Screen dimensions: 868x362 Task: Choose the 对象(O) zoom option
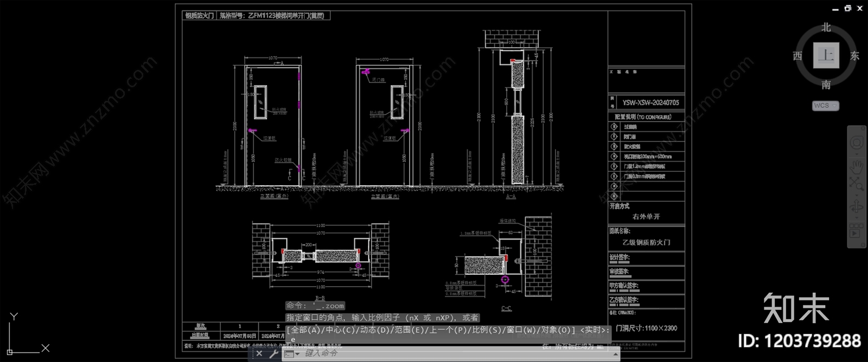554,329
